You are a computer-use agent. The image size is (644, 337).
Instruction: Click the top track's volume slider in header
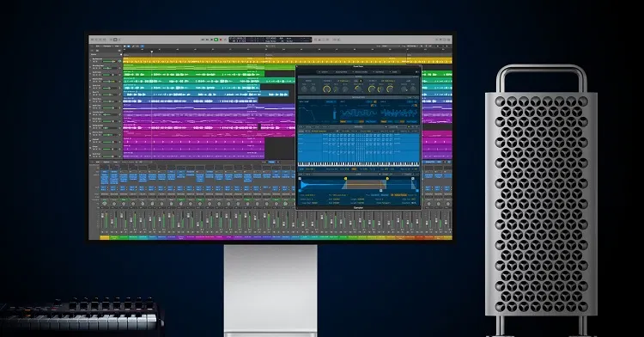(109, 61)
